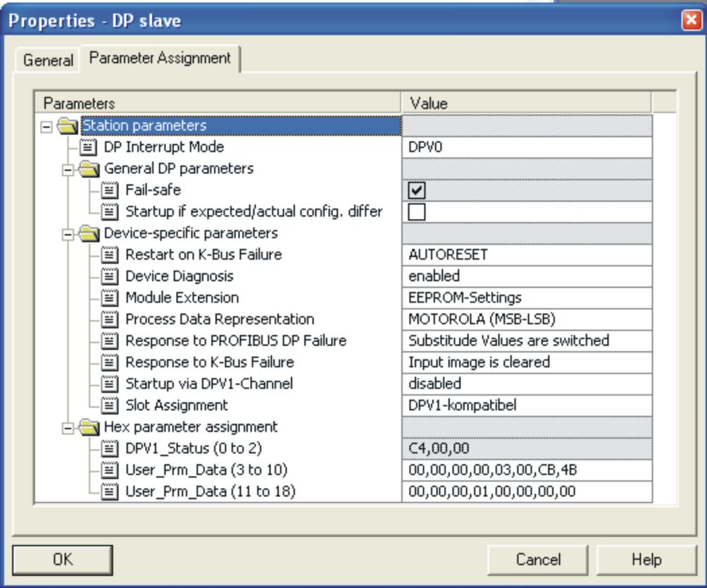This screenshot has width=707, height=588.
Task: Click the Hex parameter assignment folder icon
Action: point(89,427)
